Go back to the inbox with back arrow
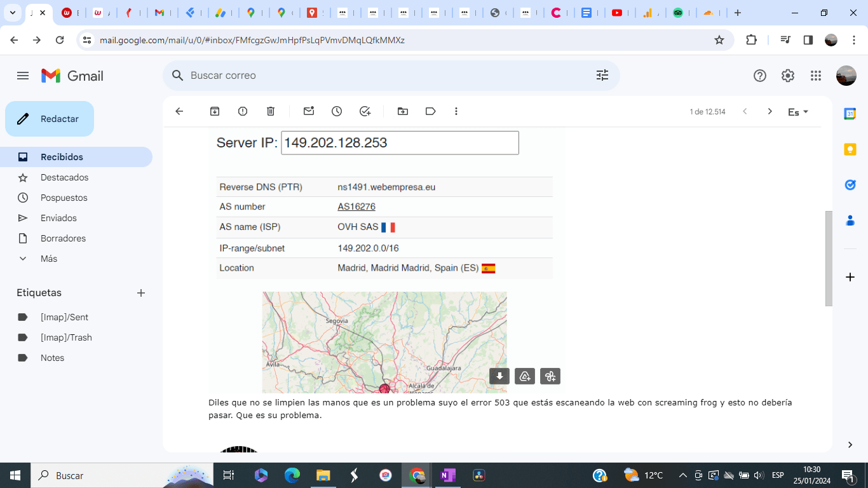Viewport: 868px width, 488px height. (179, 111)
